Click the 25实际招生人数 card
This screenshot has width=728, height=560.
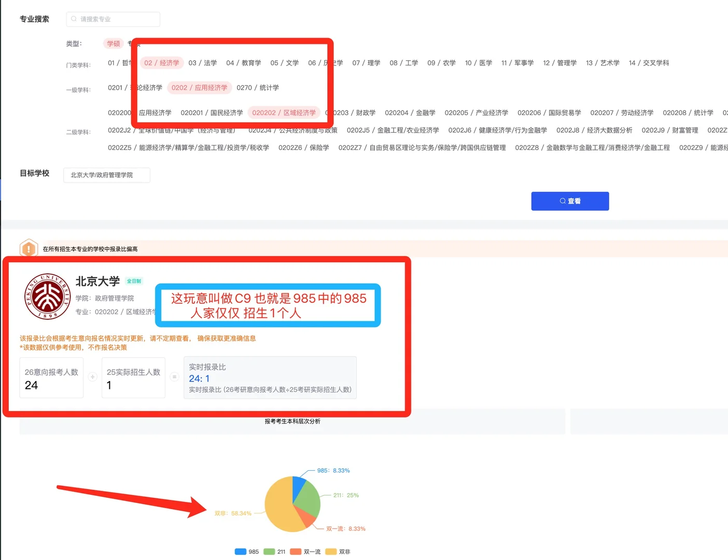point(133,377)
